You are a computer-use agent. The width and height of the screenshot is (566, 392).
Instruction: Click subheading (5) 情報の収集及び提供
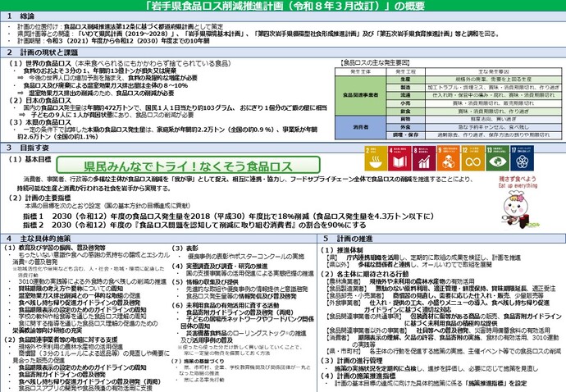[x=205, y=282]
